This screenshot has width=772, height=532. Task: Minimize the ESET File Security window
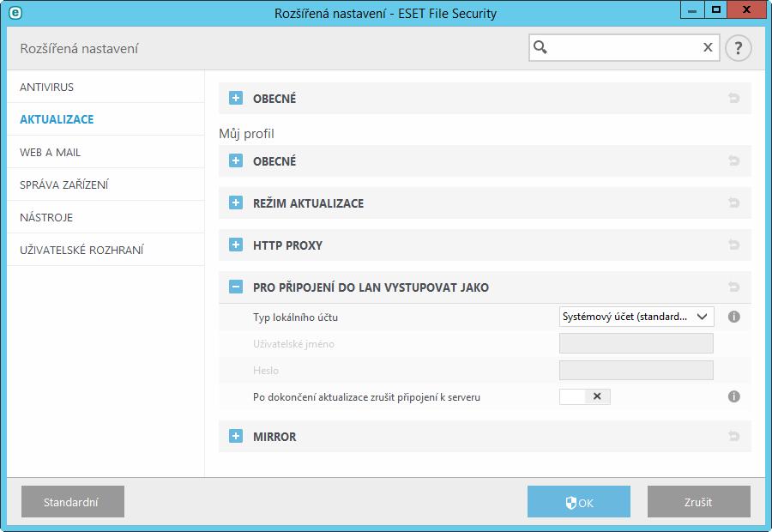coord(691,9)
